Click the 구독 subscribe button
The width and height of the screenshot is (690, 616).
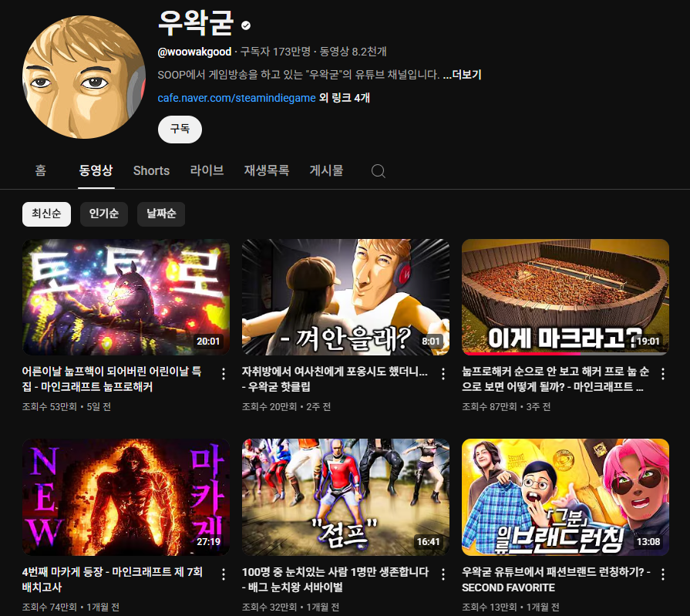180,130
